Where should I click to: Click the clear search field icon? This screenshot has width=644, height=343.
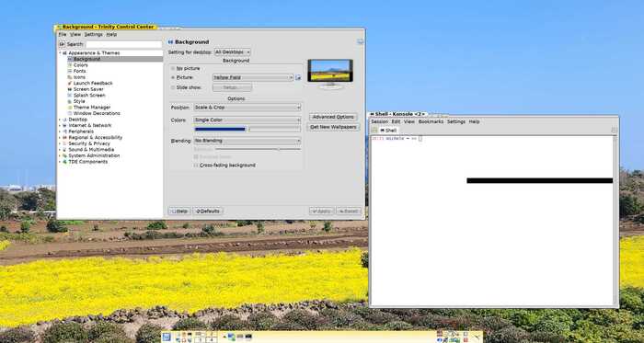coord(62,44)
